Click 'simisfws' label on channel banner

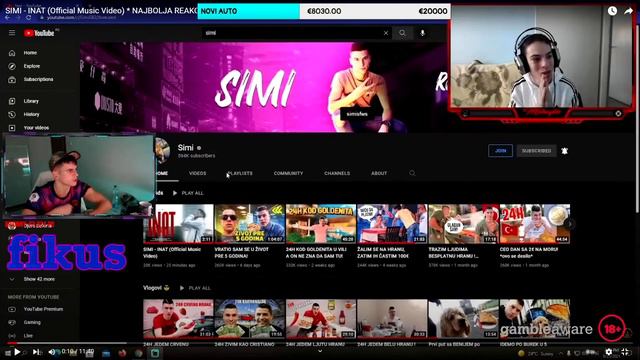click(357, 114)
